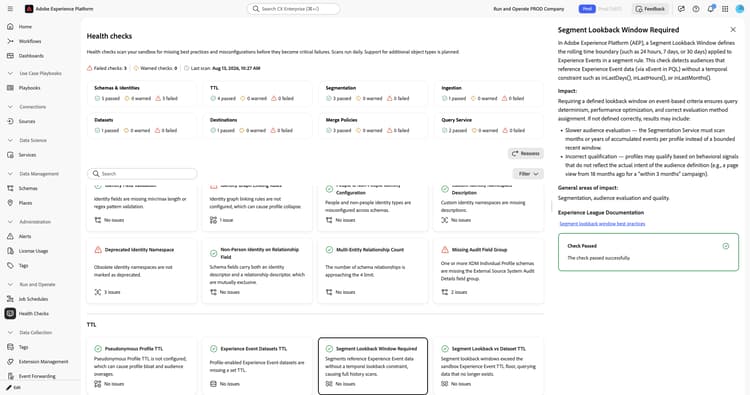Open the Deprecated Identity Namespace check
This screenshot has height=395, width=750.
click(x=142, y=271)
